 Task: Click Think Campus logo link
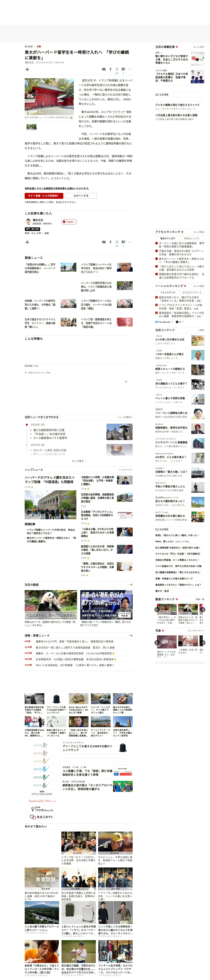click(42, 809)
